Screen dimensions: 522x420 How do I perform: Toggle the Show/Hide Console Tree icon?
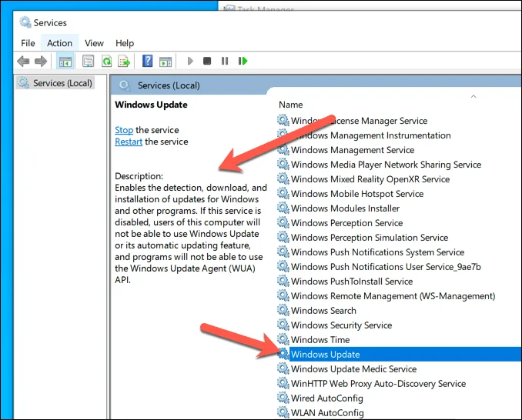pyautogui.click(x=65, y=62)
